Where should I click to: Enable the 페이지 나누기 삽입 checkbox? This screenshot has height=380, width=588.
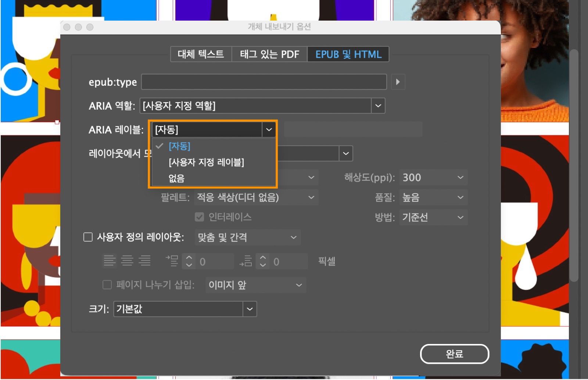tap(107, 285)
